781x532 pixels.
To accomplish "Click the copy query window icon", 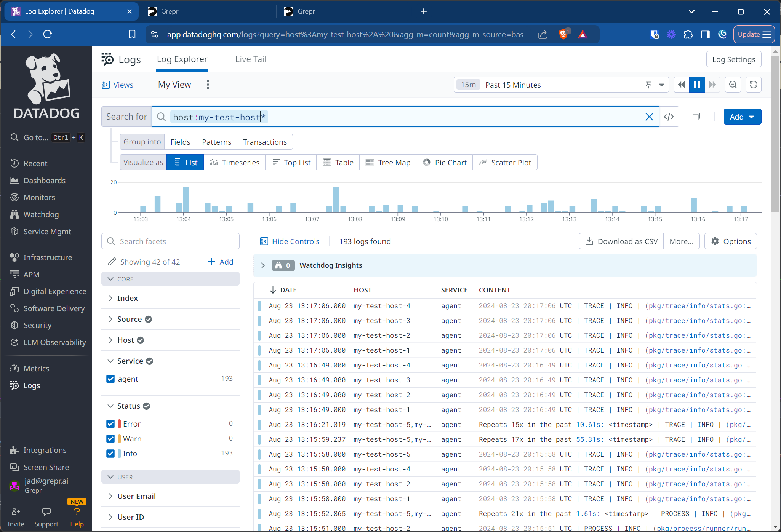I will [696, 117].
